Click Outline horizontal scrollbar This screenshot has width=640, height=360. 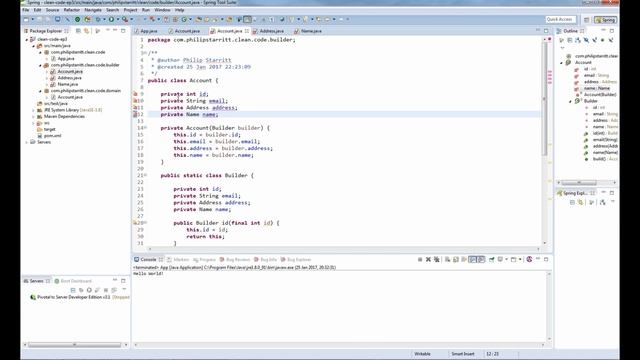pos(579,182)
